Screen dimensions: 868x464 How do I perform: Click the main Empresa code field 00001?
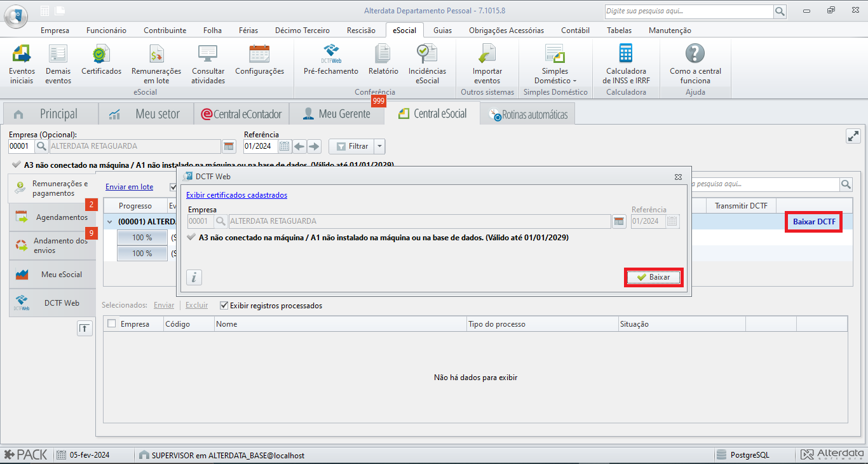point(21,146)
